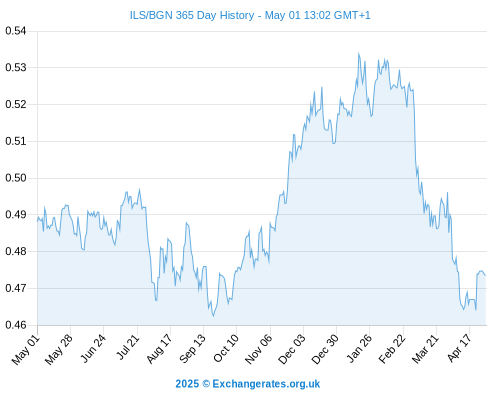Click the 0.50 y-axis value

(x=15, y=178)
